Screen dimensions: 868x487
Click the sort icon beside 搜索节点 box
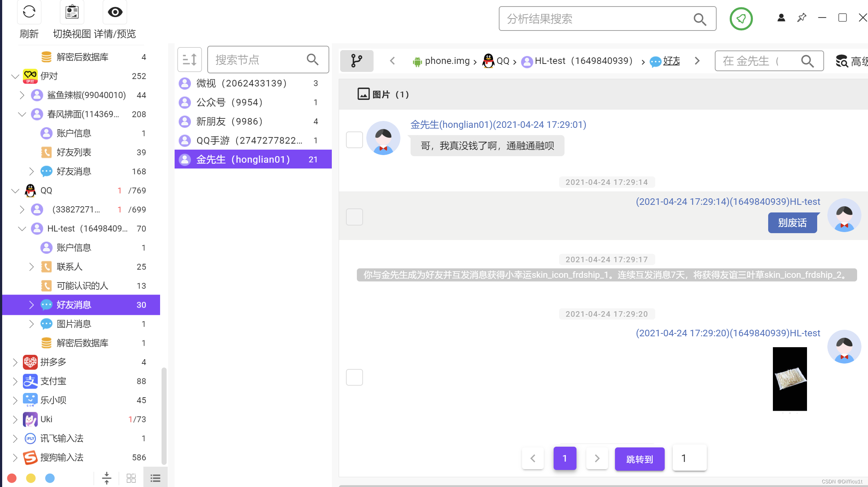[190, 59]
